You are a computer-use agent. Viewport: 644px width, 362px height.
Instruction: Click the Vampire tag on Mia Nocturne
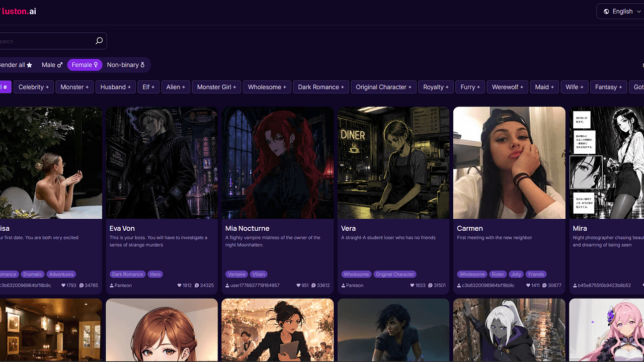click(x=236, y=274)
